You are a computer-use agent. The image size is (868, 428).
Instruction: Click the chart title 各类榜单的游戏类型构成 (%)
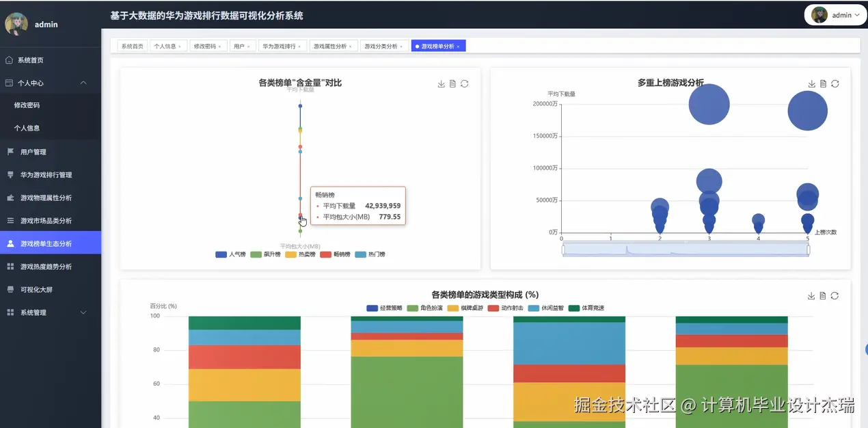pos(485,295)
